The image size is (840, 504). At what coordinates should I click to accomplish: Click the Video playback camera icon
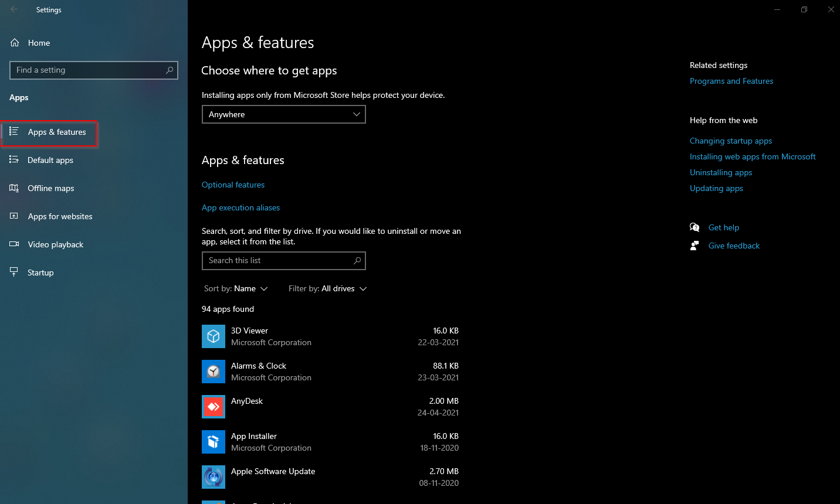click(14, 244)
